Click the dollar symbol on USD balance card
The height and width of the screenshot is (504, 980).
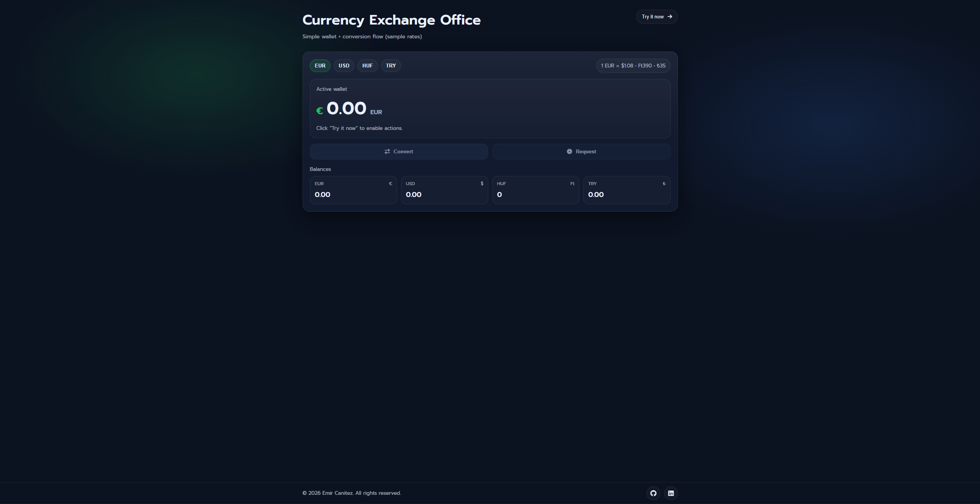(482, 183)
